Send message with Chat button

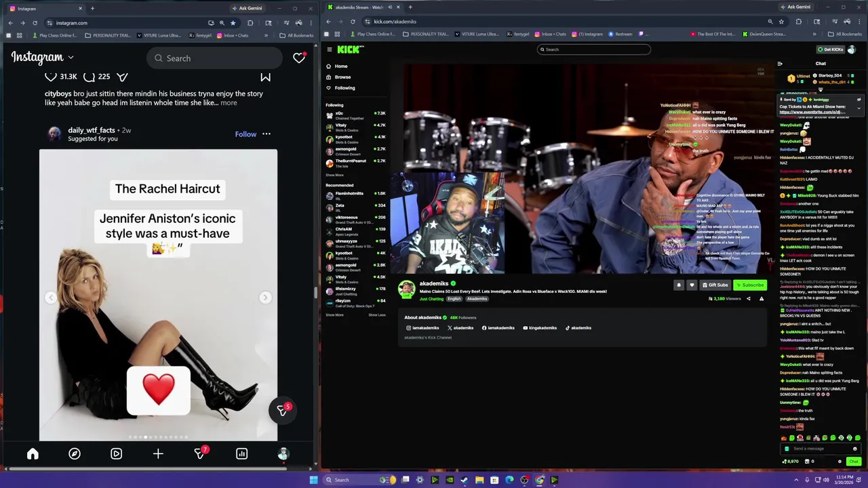click(x=853, y=462)
